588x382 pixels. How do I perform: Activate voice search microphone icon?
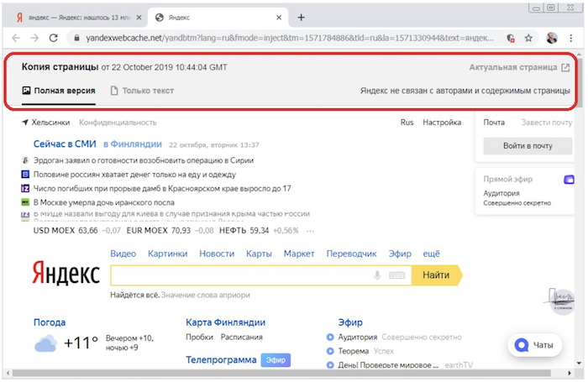(x=377, y=275)
